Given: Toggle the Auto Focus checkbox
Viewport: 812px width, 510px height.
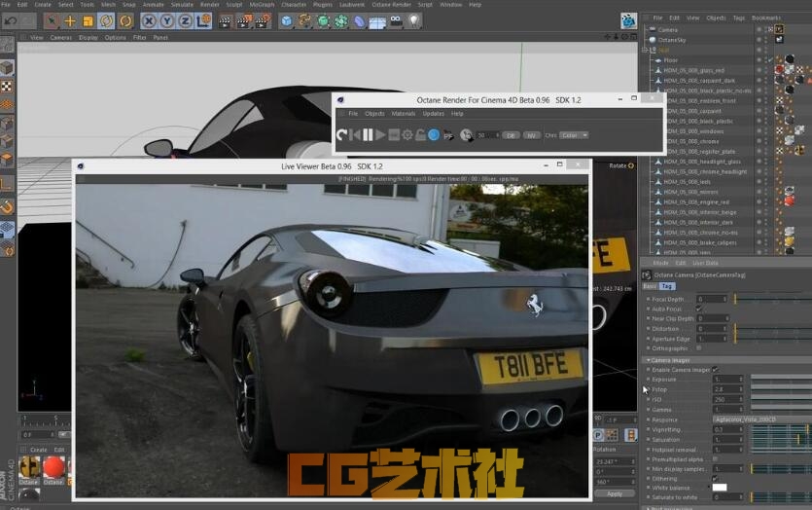Looking at the screenshot, I should (698, 309).
